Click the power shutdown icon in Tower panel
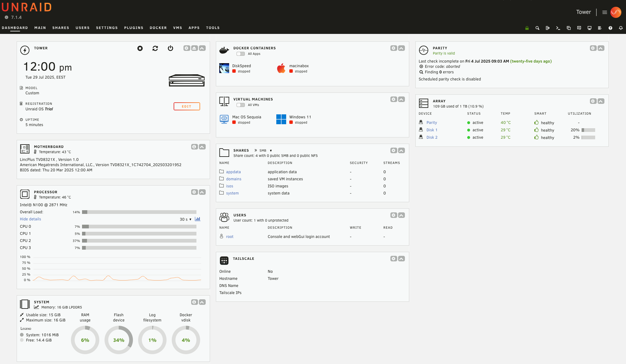 tap(171, 48)
